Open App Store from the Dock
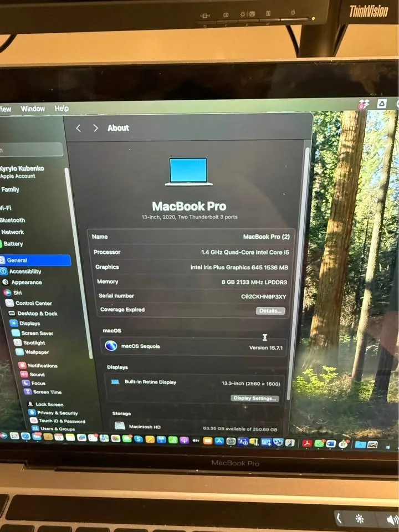The image size is (399, 532). [219, 441]
